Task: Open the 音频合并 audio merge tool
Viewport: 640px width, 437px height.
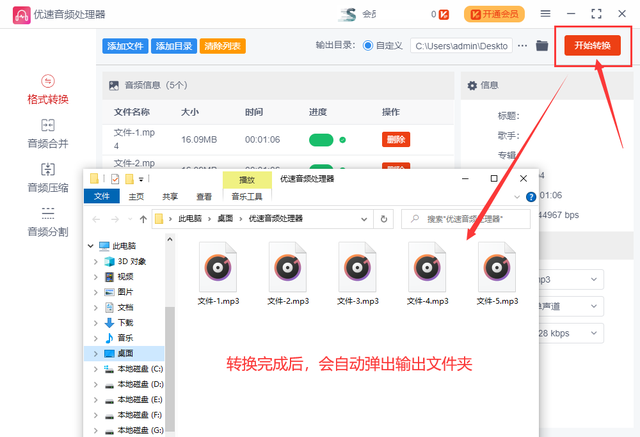Action: point(48,134)
